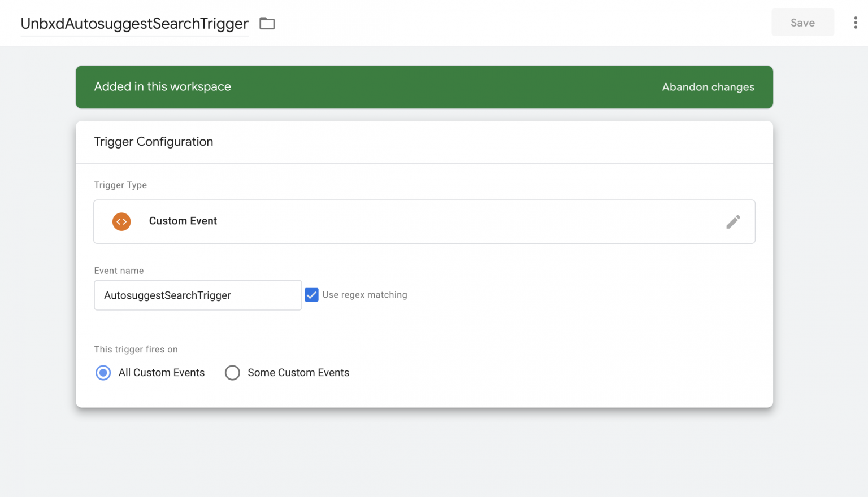The height and width of the screenshot is (497, 868).
Task: Select Some Custom Events radio button
Action: [232, 373]
